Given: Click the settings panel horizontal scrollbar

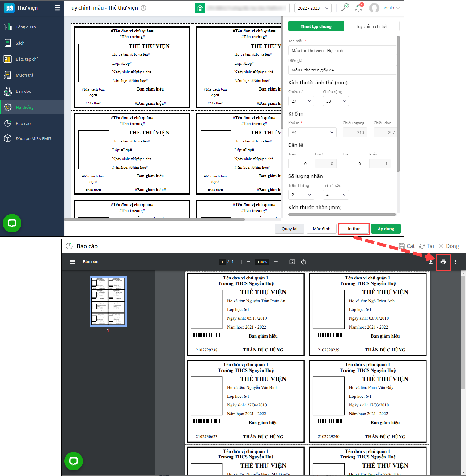Looking at the screenshot, I should [342, 214].
